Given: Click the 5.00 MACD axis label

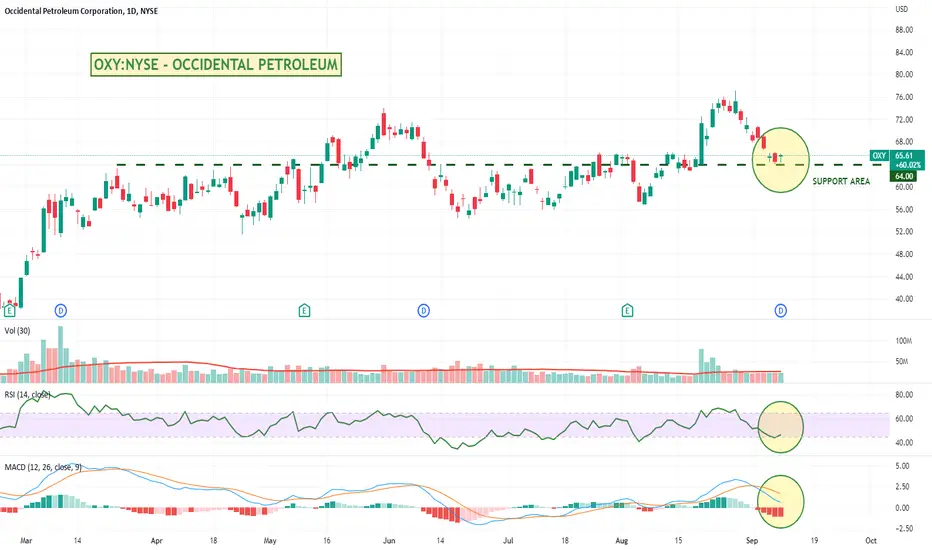Looking at the screenshot, I should pyautogui.click(x=902, y=466).
